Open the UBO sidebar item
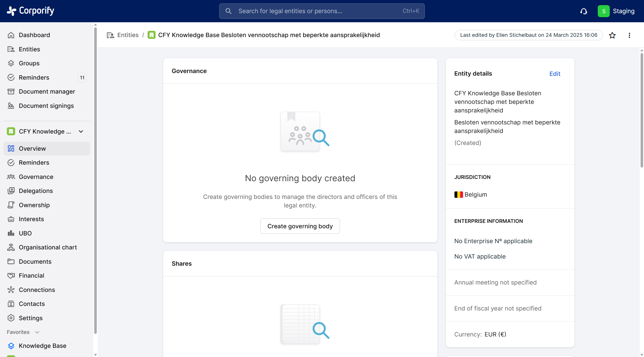644x357 pixels. [25, 233]
